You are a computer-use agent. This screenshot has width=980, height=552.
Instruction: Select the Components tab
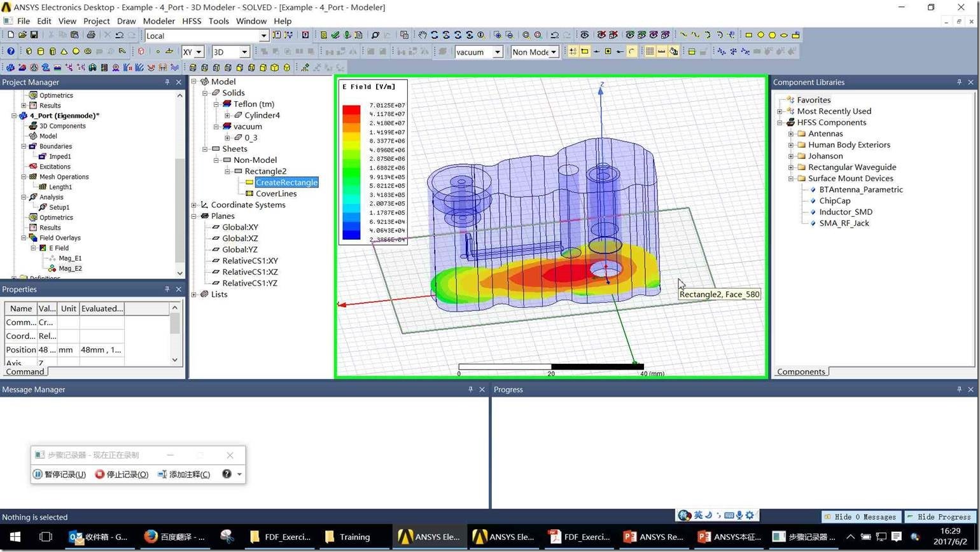801,371
